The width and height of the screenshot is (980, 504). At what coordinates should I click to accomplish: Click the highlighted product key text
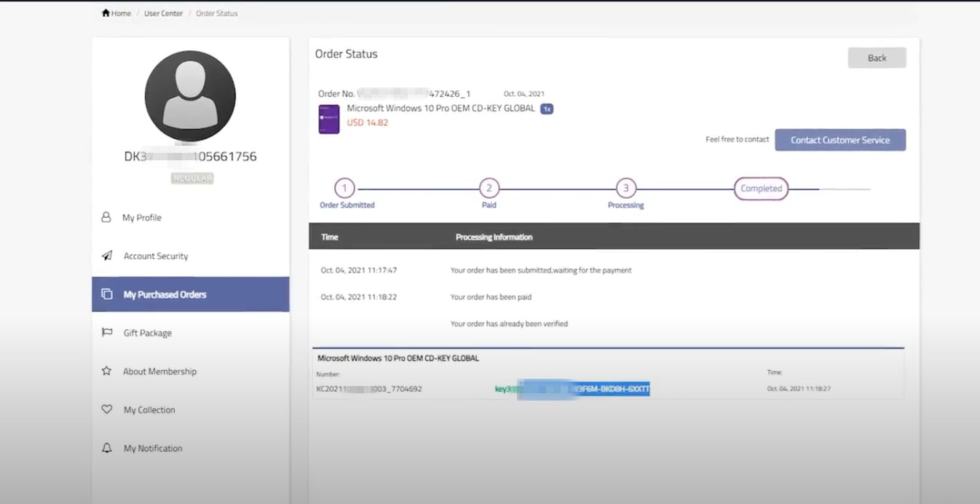pyautogui.click(x=583, y=389)
